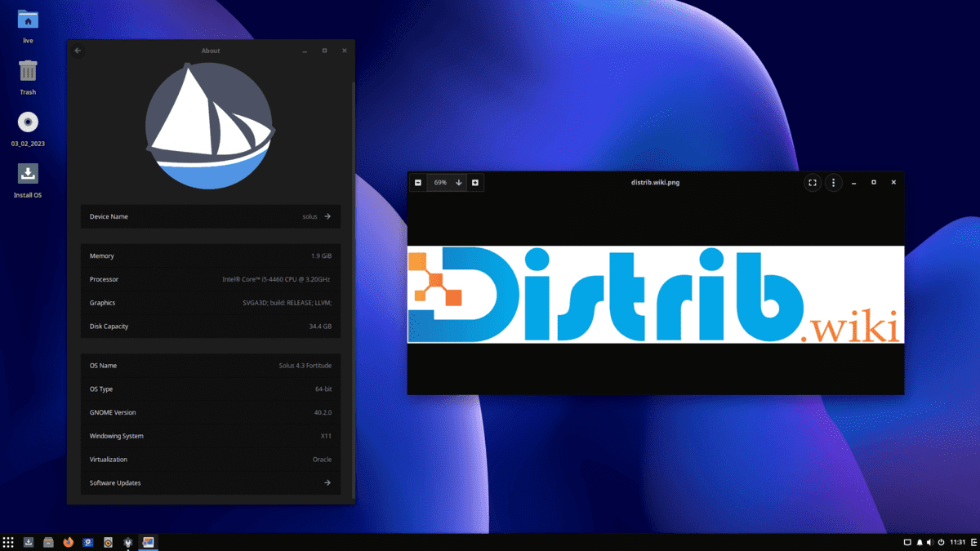The height and width of the screenshot is (551, 980).
Task: Open the image viewer three-dot menu
Action: point(833,183)
